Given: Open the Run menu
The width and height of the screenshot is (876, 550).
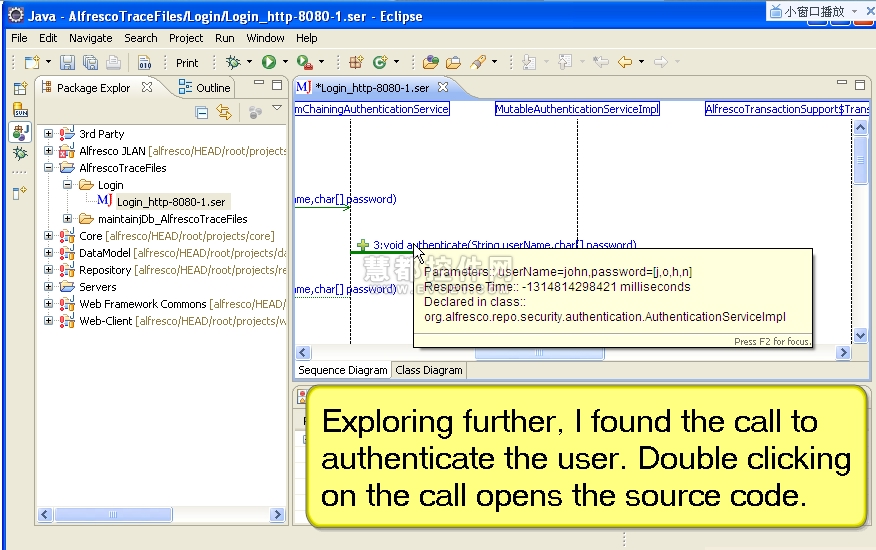Looking at the screenshot, I should coord(225,38).
